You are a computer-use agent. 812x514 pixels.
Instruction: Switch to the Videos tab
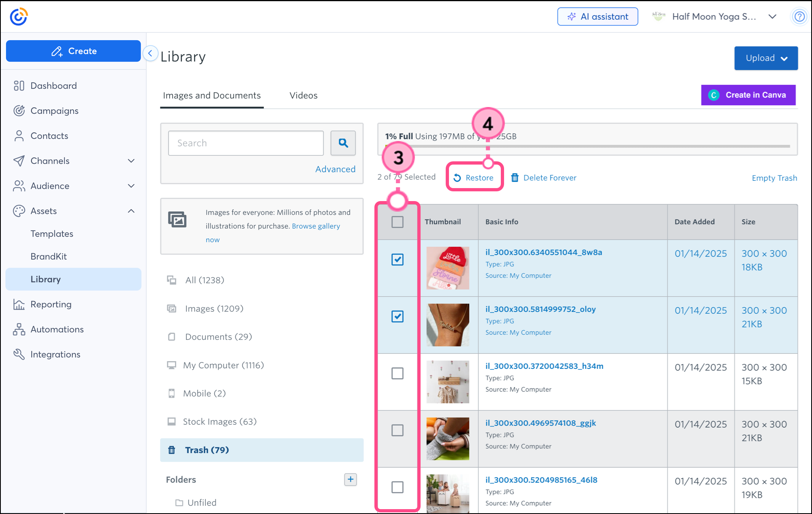pyautogui.click(x=303, y=95)
